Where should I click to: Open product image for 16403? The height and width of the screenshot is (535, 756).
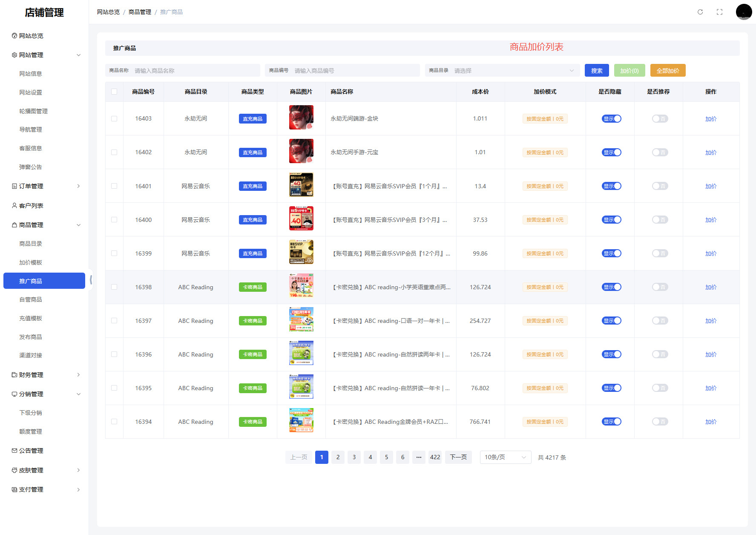(301, 118)
